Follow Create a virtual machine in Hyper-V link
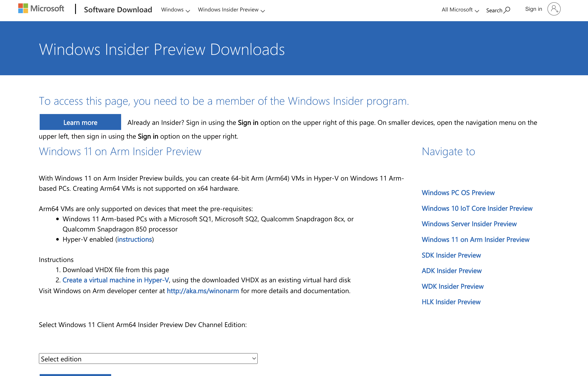 [116, 280]
